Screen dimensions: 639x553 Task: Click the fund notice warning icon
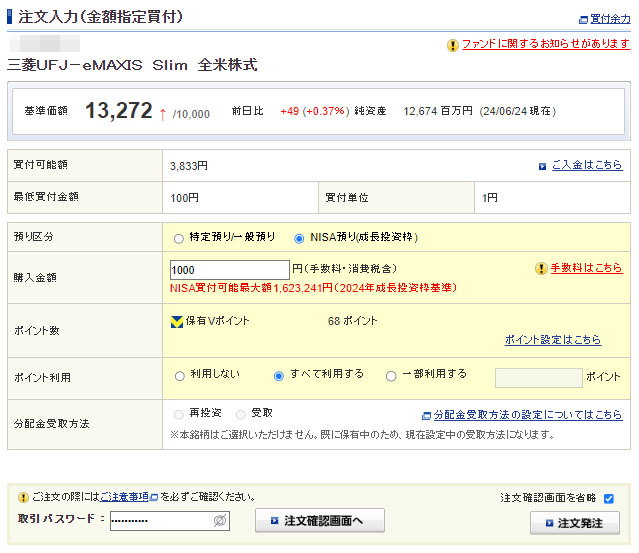click(452, 45)
